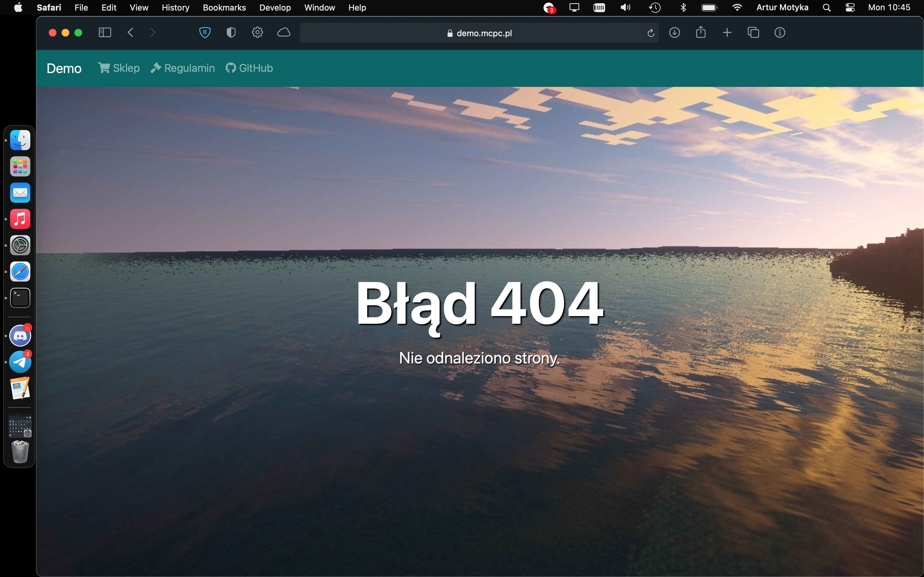Click the Bitwarden shield extension icon

click(205, 33)
